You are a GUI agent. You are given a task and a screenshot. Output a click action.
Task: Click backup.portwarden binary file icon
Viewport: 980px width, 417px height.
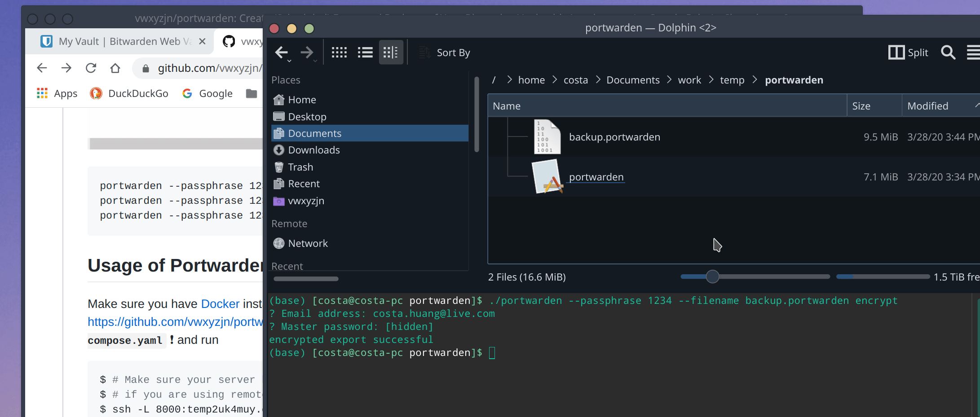(x=547, y=137)
